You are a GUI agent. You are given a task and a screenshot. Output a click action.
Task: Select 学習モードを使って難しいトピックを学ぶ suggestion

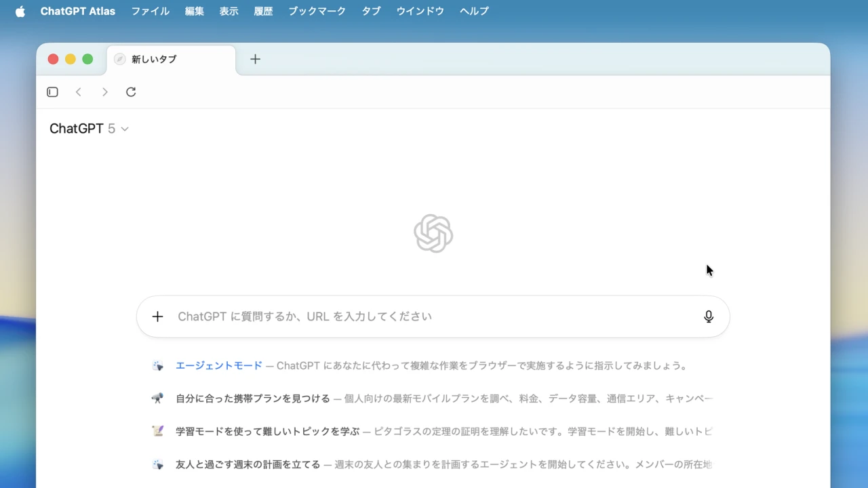(267, 431)
